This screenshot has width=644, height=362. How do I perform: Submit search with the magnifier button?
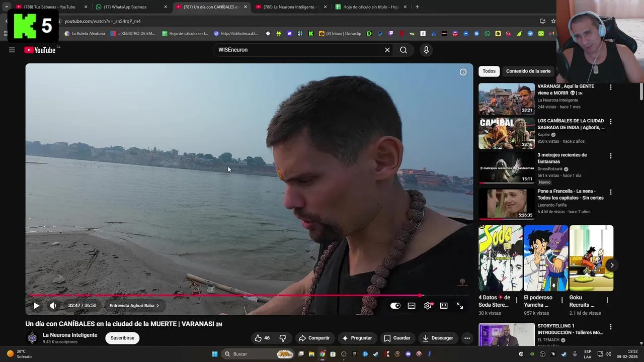coord(404,50)
